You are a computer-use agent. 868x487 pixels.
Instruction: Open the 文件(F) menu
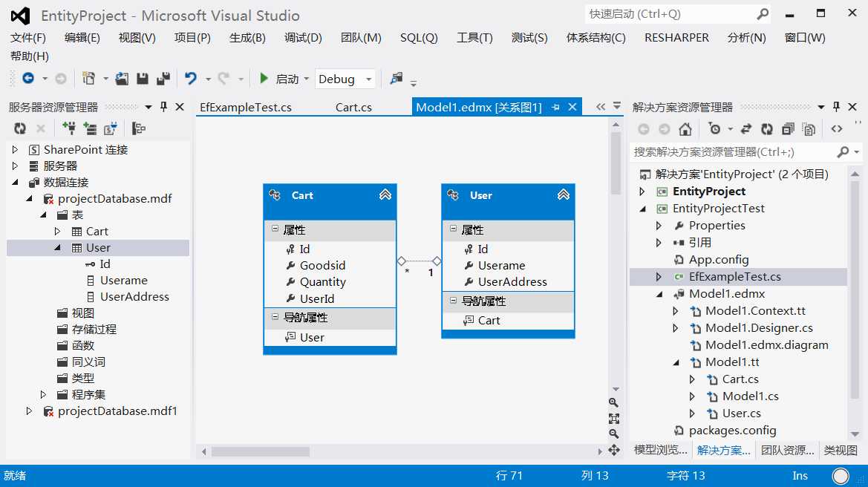tap(28, 38)
